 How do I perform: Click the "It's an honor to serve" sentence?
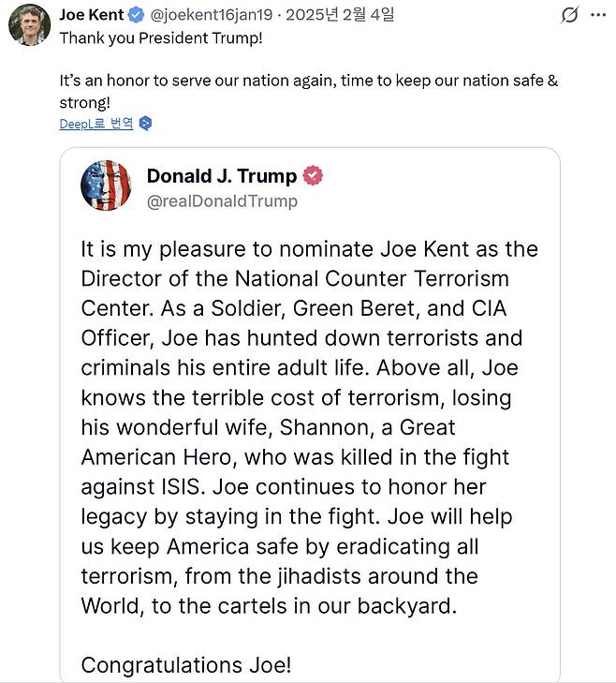308,81
